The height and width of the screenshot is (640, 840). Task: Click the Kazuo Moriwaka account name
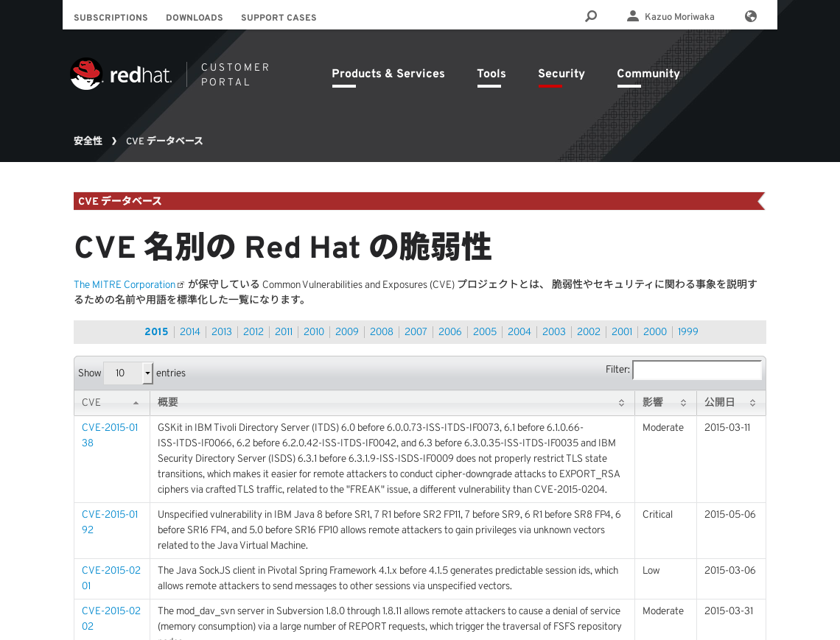click(x=679, y=17)
